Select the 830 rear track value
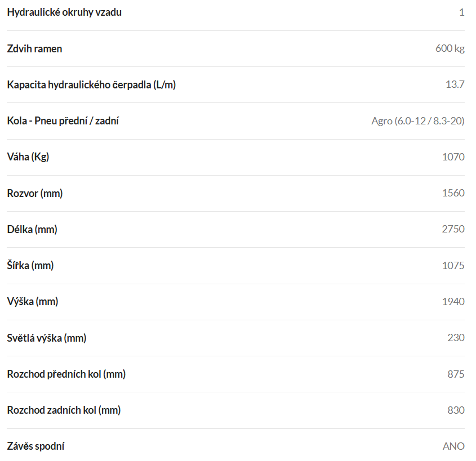The width and height of the screenshot is (476, 461). [x=456, y=410]
